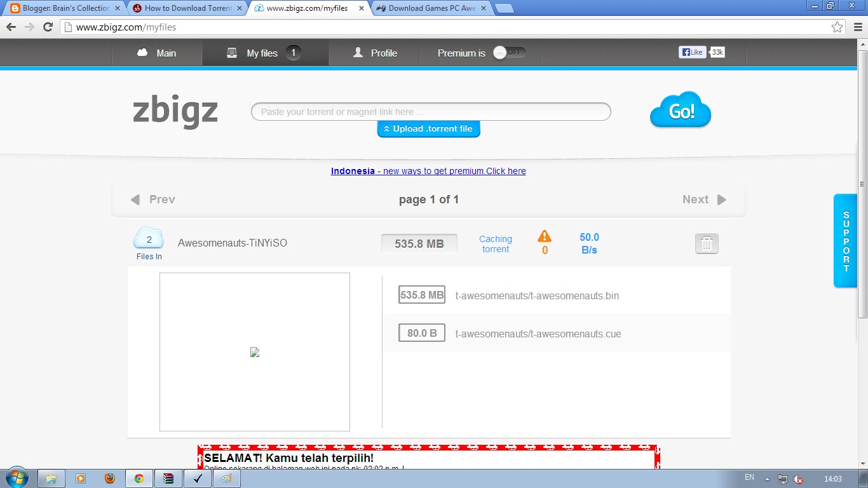Viewport: 868px width, 488px height.
Task: Click the browser back arrow
Action: point(11,27)
